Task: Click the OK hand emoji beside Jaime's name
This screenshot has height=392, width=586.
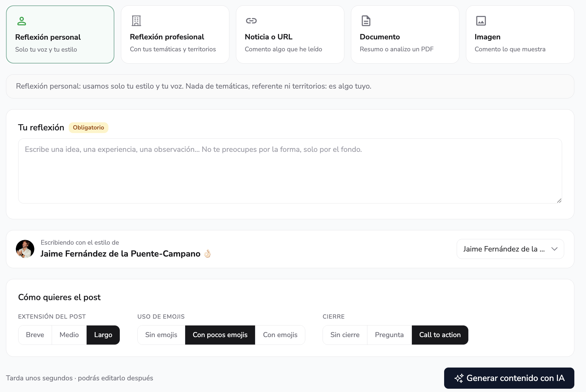Action: (207, 254)
